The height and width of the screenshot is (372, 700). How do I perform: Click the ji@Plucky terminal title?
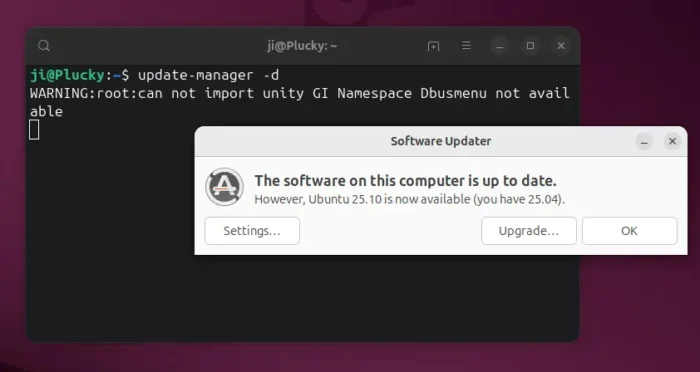click(302, 46)
